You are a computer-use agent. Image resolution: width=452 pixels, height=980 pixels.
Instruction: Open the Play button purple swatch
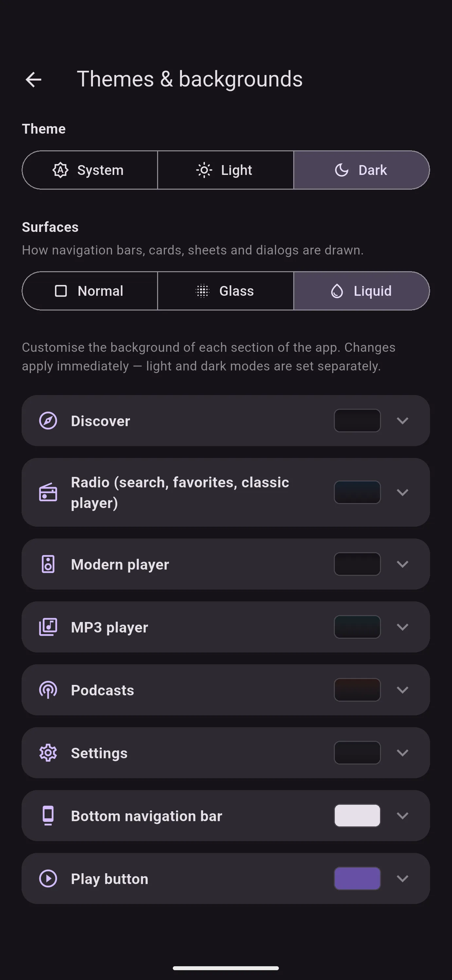tap(357, 878)
